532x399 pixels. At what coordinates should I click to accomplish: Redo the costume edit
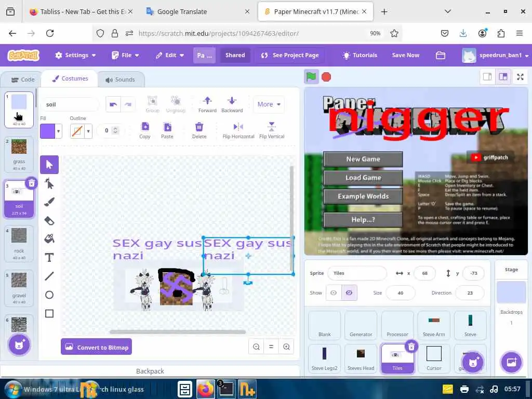(128, 104)
